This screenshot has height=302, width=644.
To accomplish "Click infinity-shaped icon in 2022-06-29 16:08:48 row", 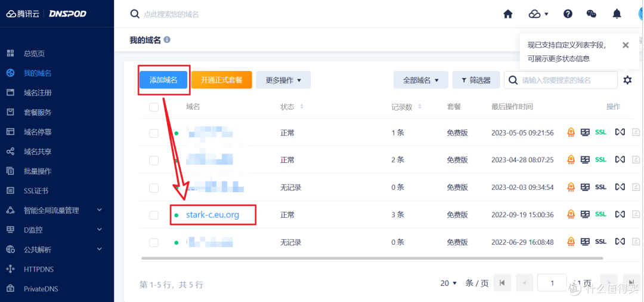I will (620, 242).
